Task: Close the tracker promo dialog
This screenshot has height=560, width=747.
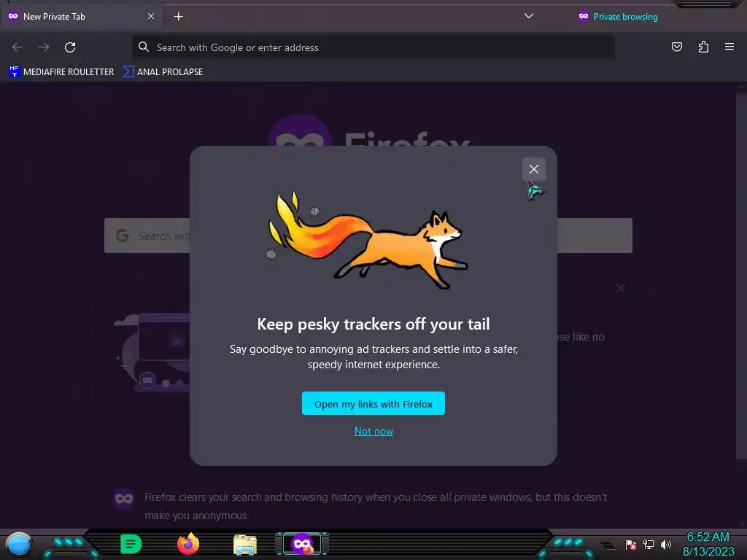Action: (533, 169)
